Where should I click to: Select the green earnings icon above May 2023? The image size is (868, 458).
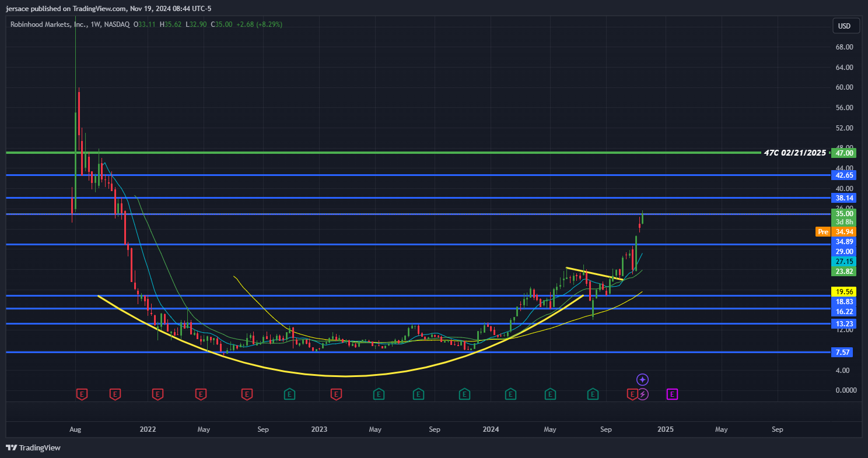tap(379, 394)
